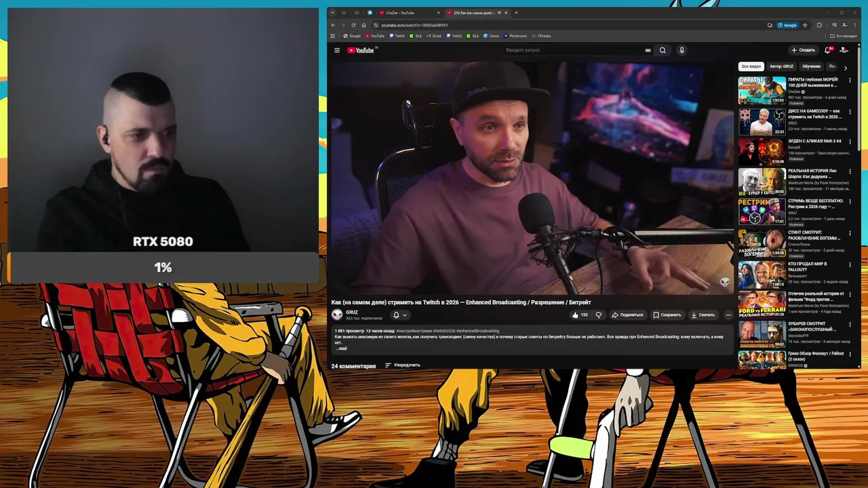Select the Автор: GRUZ filter chip
This screenshot has height=488, width=868.
(781, 66)
